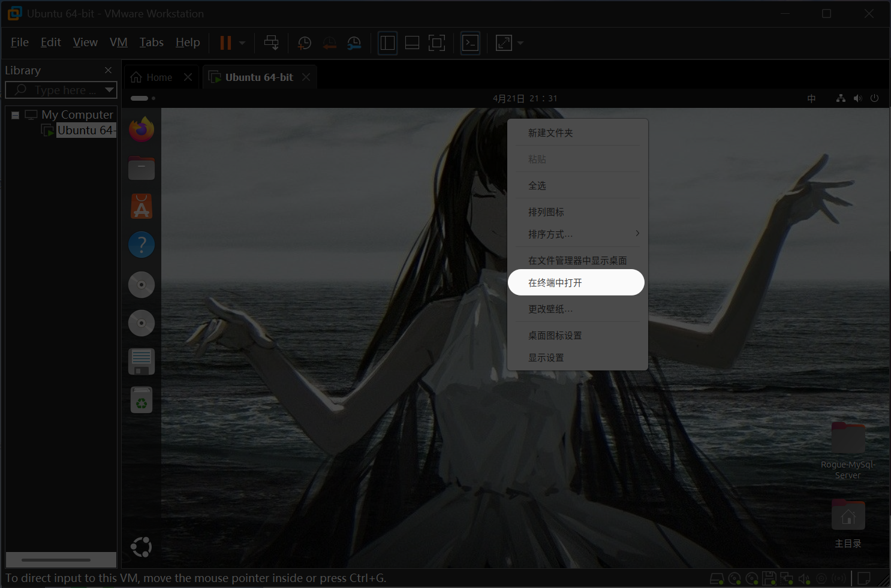Open the Trash icon in the dock
The height and width of the screenshot is (588, 891).
[x=142, y=400]
